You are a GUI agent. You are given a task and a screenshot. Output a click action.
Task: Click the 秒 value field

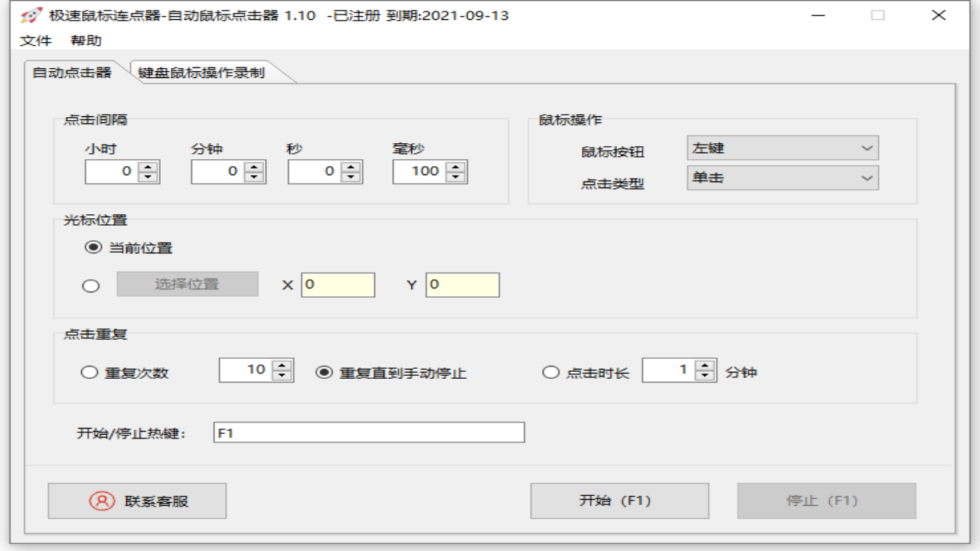click(314, 171)
